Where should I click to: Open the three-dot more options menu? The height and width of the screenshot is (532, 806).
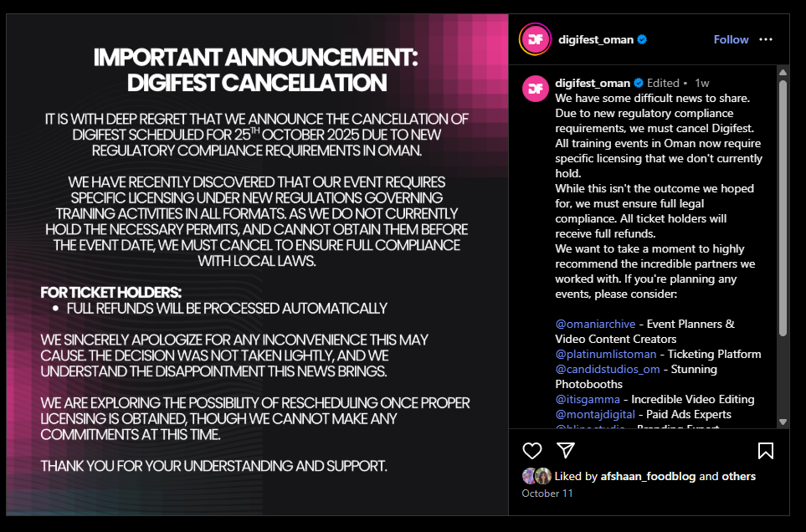[x=766, y=39]
